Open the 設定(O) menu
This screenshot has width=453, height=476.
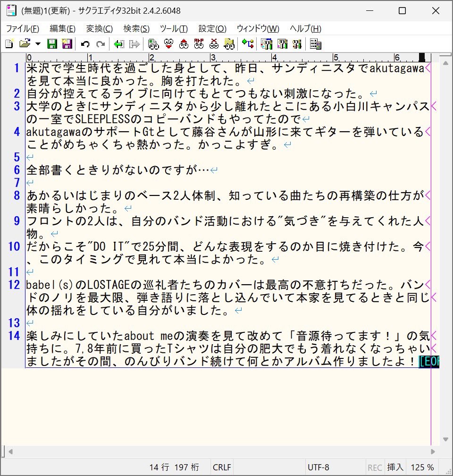click(212, 28)
